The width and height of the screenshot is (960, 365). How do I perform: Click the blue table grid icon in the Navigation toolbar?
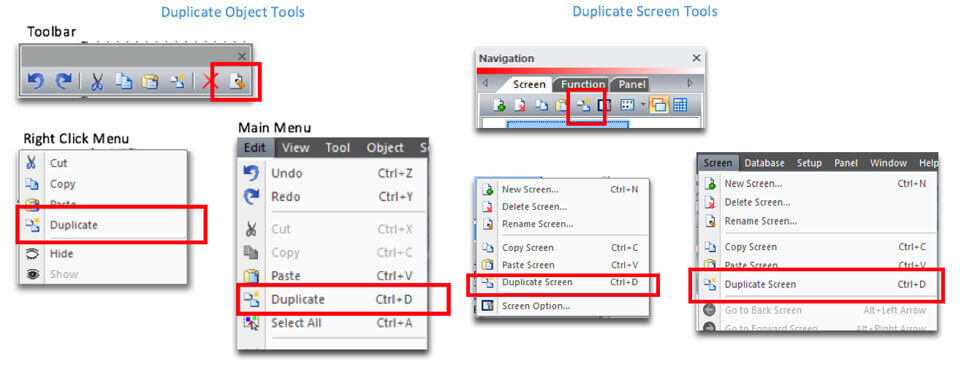680,105
